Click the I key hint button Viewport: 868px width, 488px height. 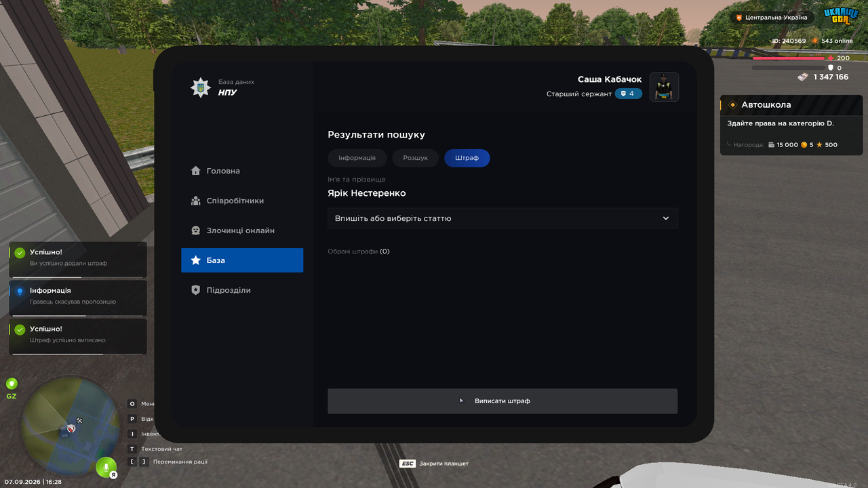(132, 434)
